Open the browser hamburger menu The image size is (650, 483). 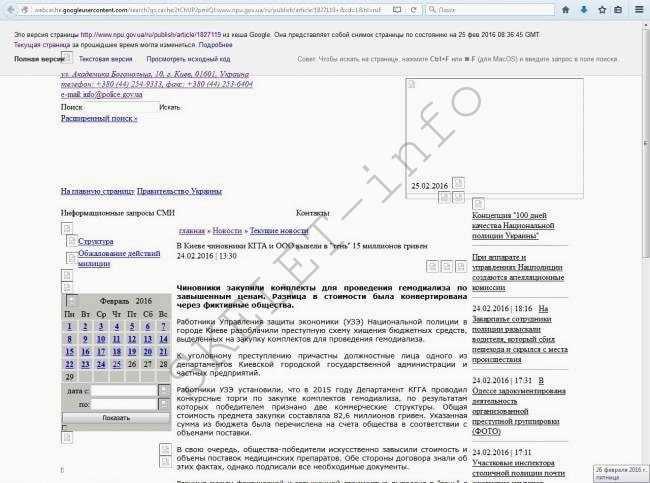641,7
